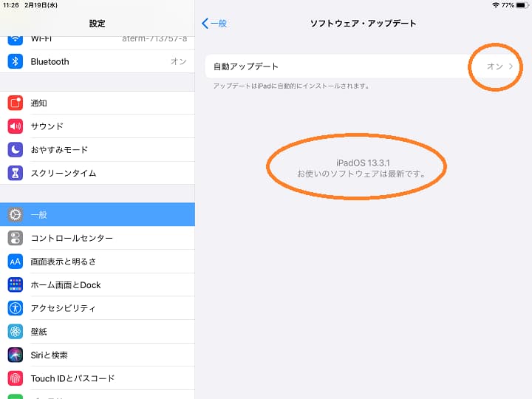Tap the 一般 gear icon
This screenshot has width=532, height=399.
click(16, 214)
